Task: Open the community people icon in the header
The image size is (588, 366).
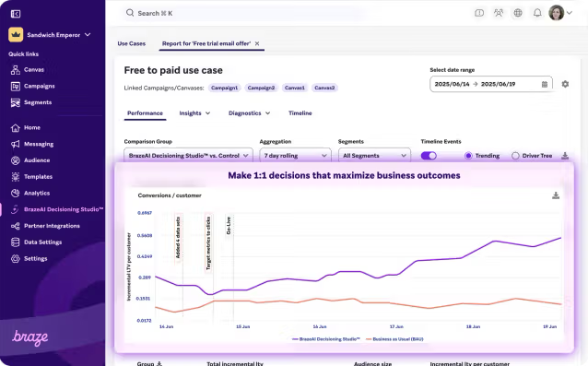Action: pos(499,13)
